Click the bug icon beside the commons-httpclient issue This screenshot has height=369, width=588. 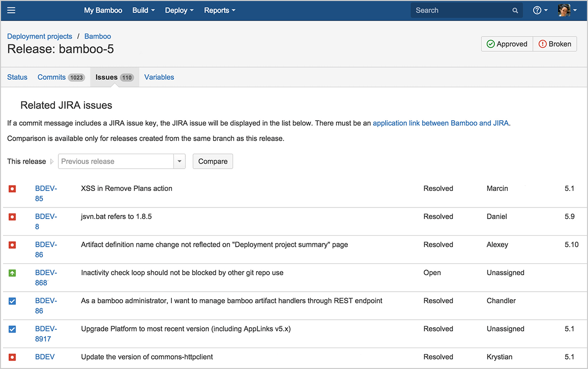coord(12,357)
